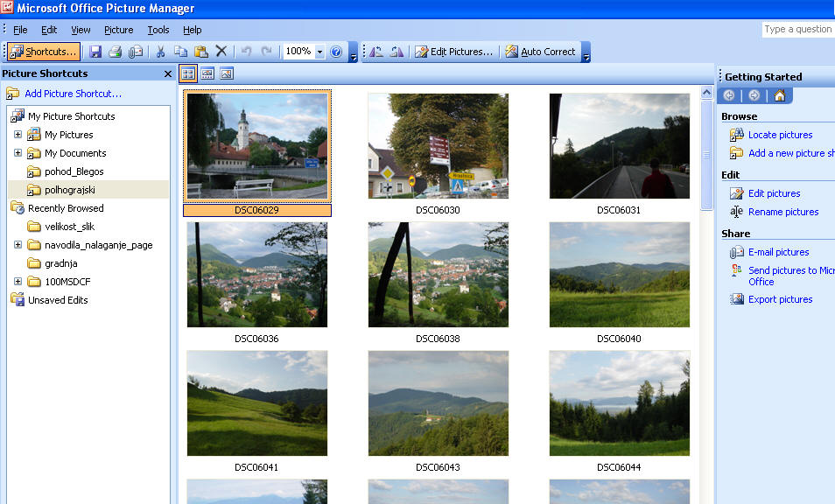Expand the My Documents folder

18,153
